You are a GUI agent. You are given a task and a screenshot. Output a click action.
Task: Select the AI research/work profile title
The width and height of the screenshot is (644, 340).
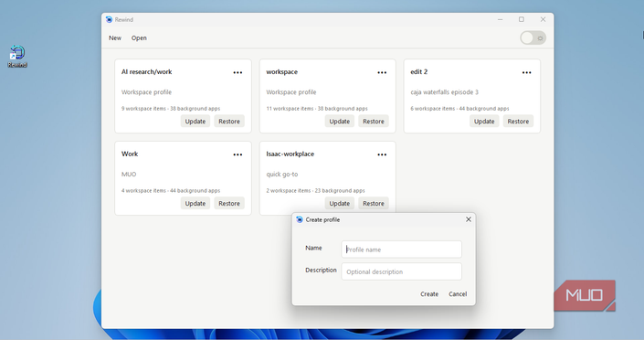(x=147, y=72)
